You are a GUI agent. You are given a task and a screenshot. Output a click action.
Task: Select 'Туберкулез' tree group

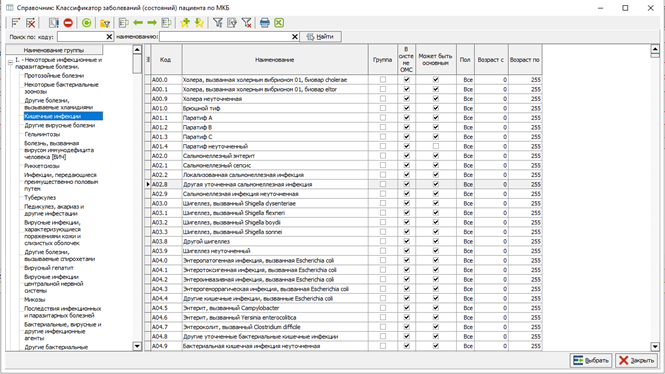tap(40, 198)
